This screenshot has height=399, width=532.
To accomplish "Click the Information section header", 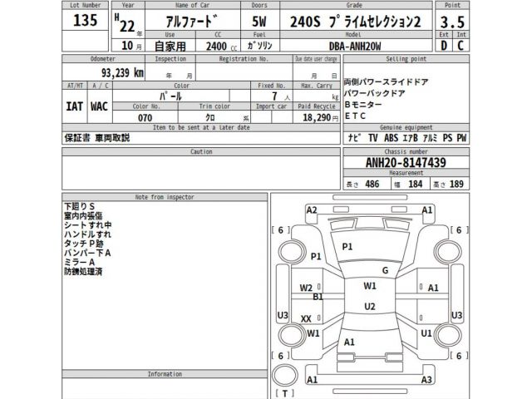I will coord(165,374).
